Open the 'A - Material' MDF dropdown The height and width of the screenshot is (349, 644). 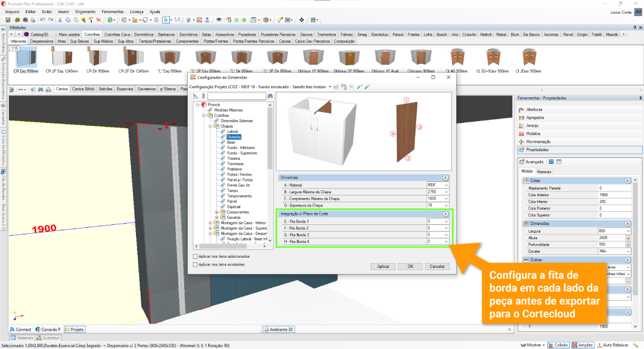tap(445, 186)
